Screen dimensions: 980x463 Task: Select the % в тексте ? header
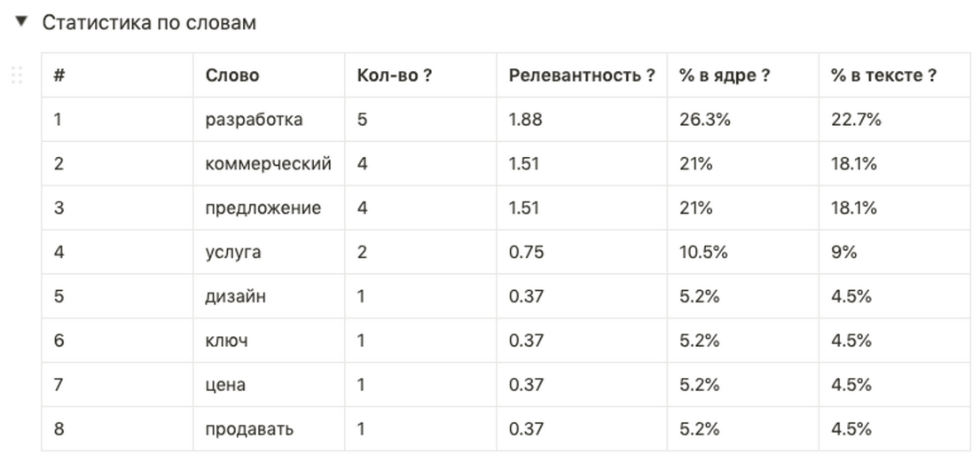[x=894, y=75]
